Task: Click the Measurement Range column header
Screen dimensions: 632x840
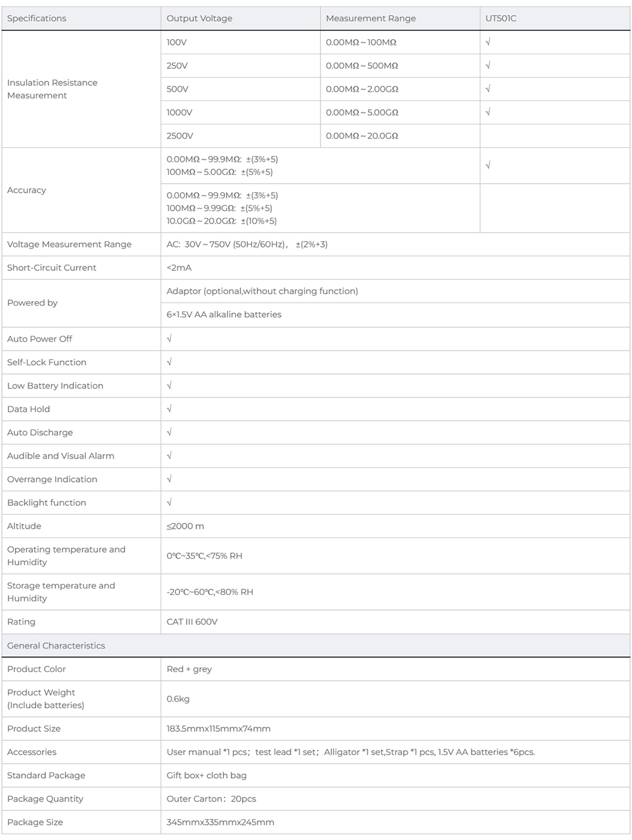Action: pos(371,18)
